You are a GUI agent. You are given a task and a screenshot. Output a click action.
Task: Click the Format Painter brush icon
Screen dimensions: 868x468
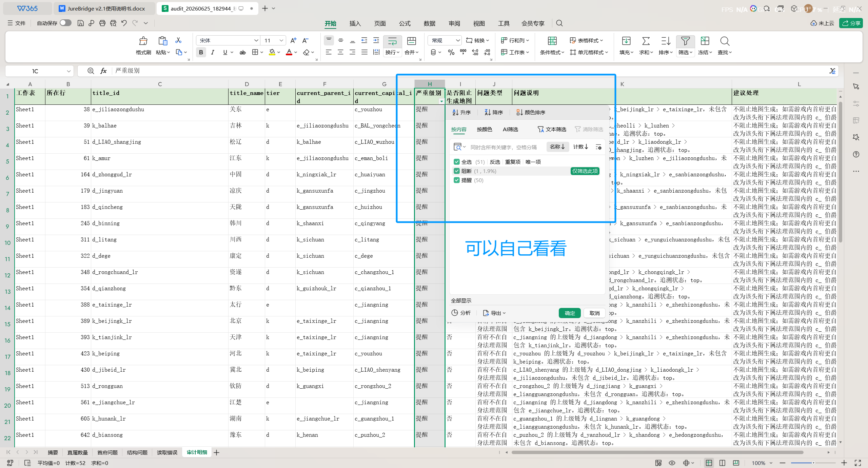pyautogui.click(x=143, y=41)
